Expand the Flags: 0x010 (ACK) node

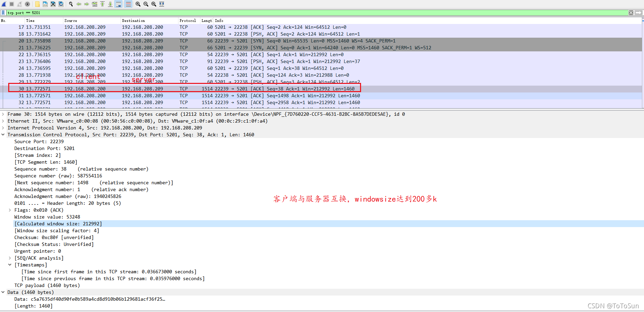click(10, 210)
